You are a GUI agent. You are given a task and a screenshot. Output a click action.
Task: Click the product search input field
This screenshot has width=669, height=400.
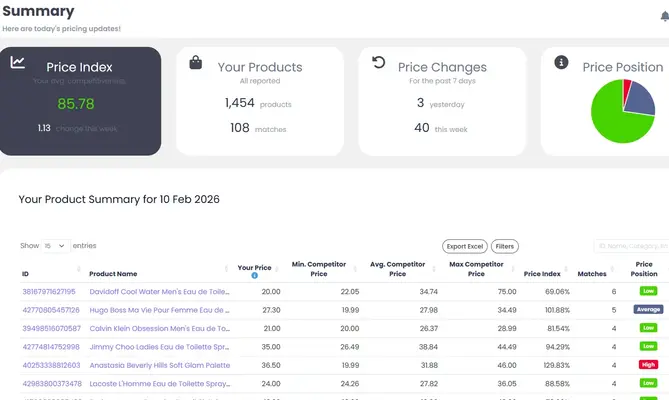(631, 246)
